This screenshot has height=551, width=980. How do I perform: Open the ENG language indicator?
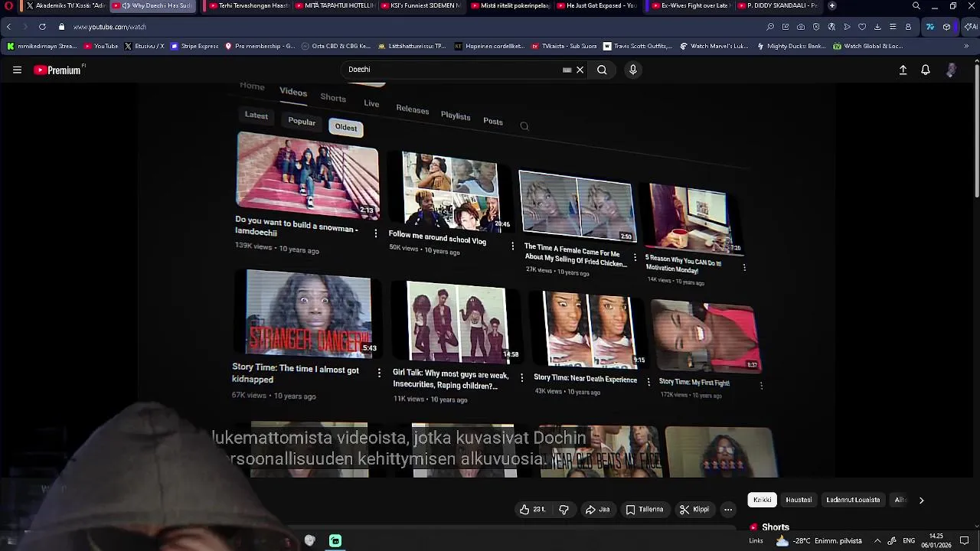909,540
